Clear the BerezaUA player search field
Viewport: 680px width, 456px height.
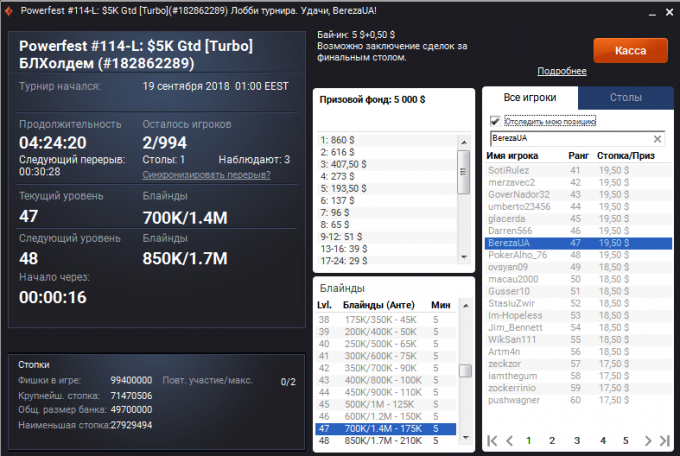tap(657, 139)
